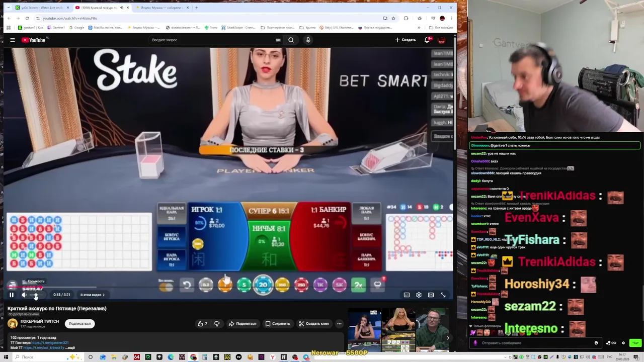This screenshot has height=362, width=644.
Task: Toggle subtitles in the YouTube player
Action: tap(407, 295)
